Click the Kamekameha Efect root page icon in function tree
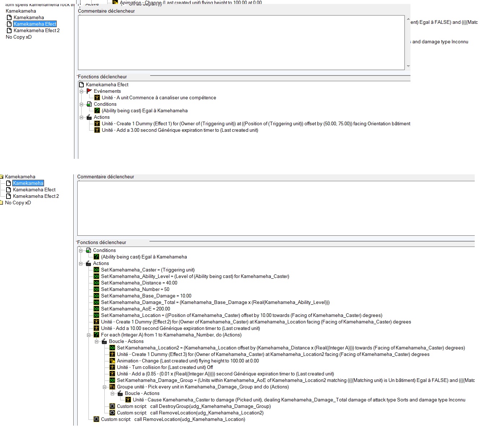This screenshot has width=500, height=448. 82,84
